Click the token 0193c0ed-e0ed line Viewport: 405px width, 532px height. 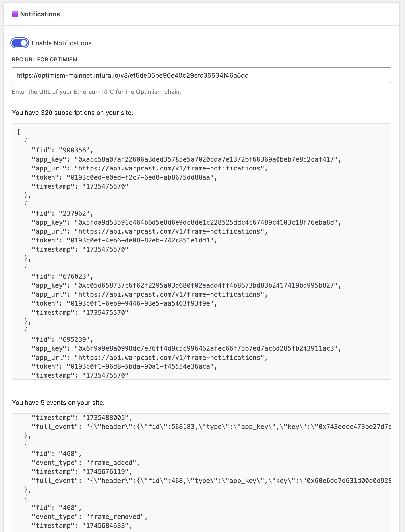(125, 177)
